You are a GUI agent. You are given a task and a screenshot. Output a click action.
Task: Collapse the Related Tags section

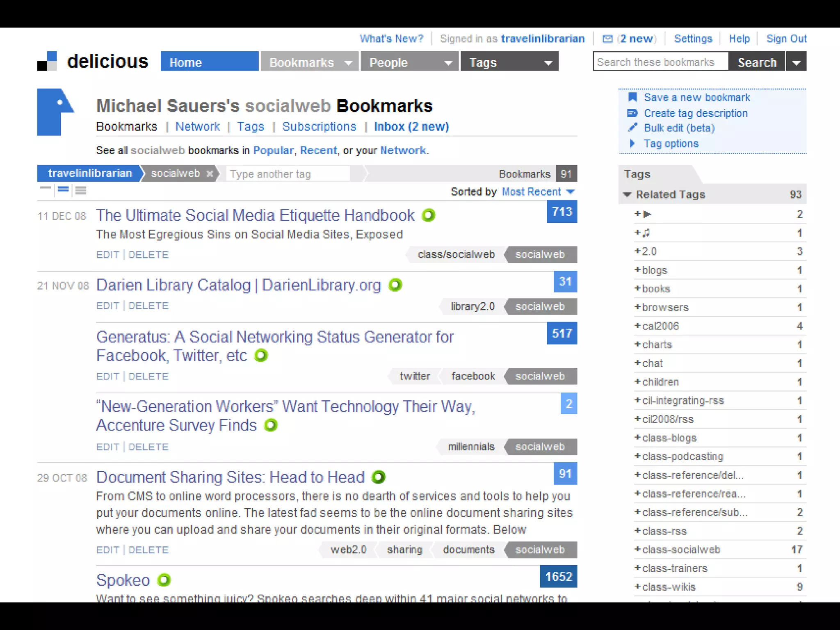tap(627, 194)
